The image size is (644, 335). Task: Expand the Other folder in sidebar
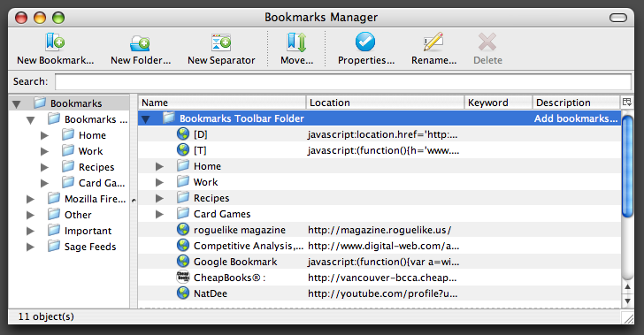click(30, 215)
